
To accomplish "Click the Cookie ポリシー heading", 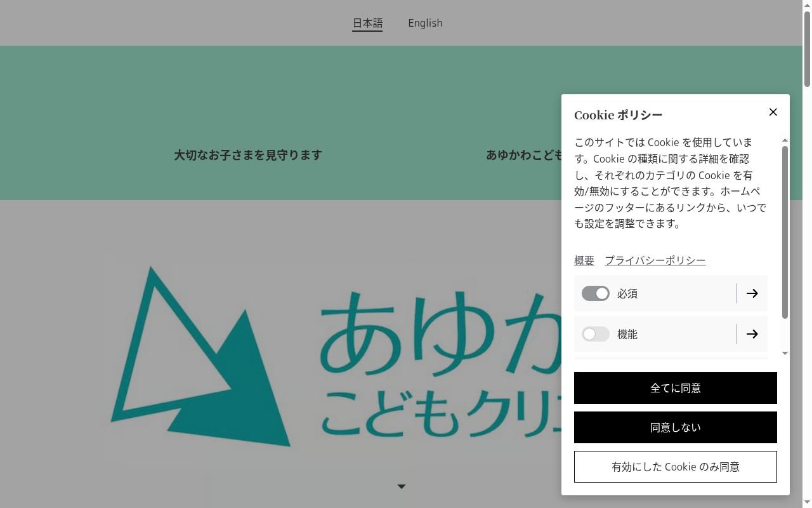I will (618, 115).
